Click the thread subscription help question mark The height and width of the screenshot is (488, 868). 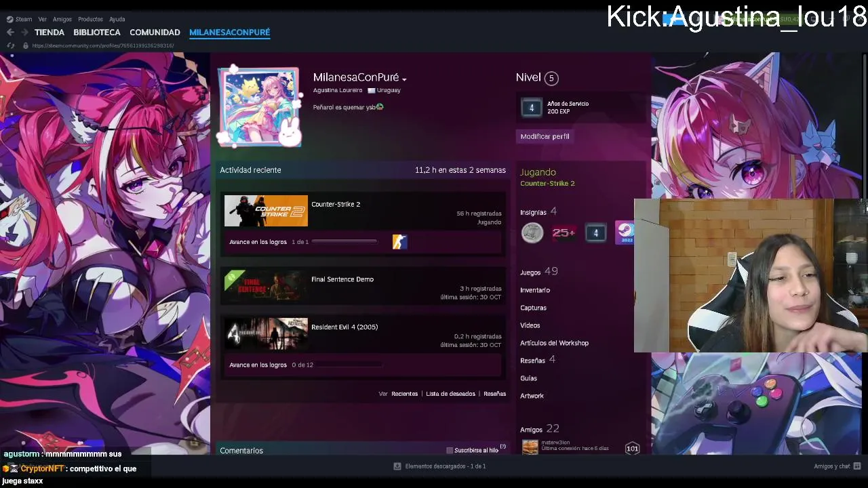tap(502, 447)
